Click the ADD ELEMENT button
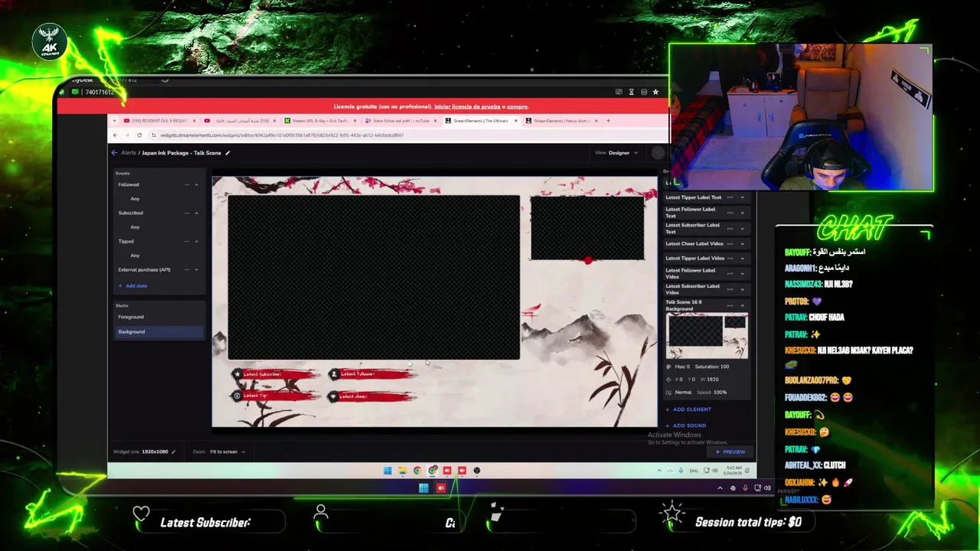Screen dimensions: 980x551 688,409
